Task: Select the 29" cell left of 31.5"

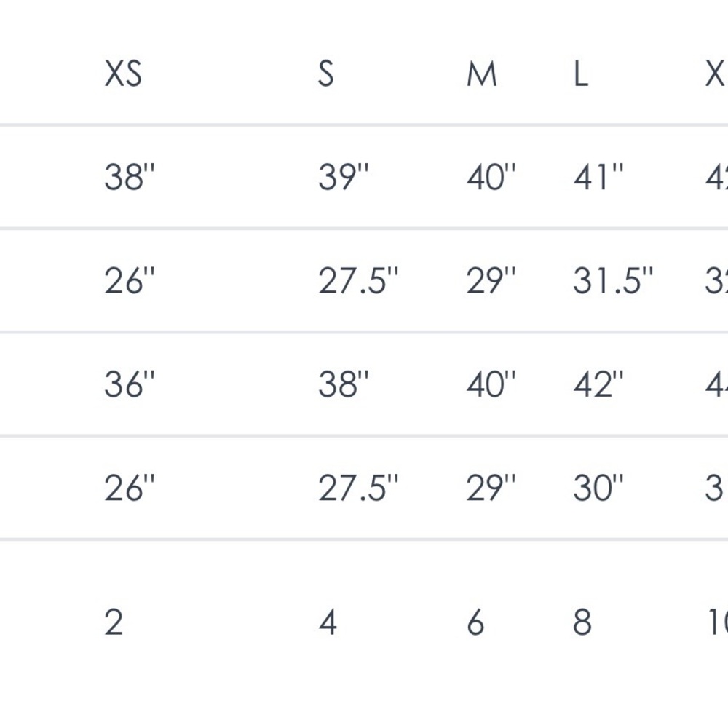Action: click(x=491, y=281)
